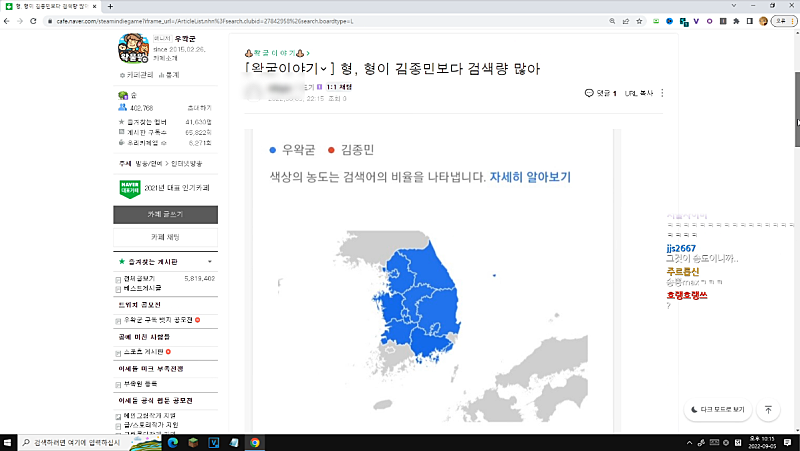This screenshot has width=800, height=451.
Task: Open the 베스트게시글 board
Action: [x=142, y=288]
